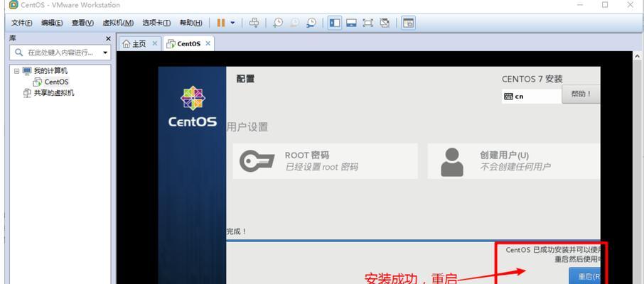The image size is (644, 284).
Task: Click the 我的计算机 monitor icon
Action: 27,71
